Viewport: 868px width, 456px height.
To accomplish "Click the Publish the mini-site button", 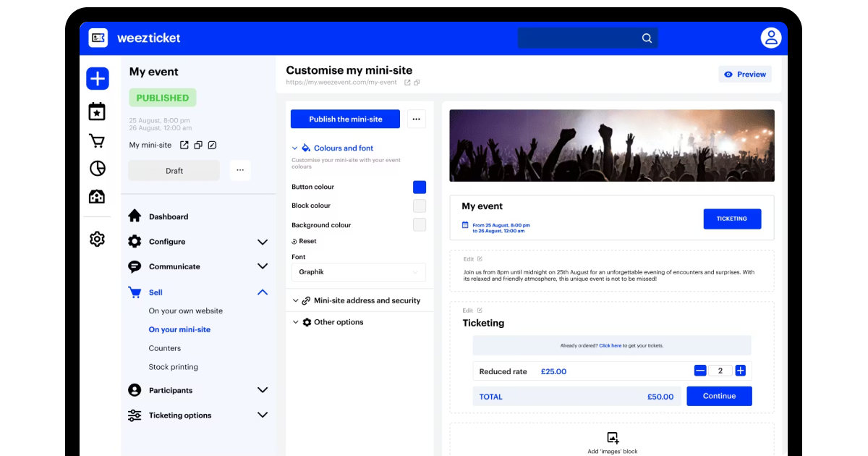I will coord(345,119).
